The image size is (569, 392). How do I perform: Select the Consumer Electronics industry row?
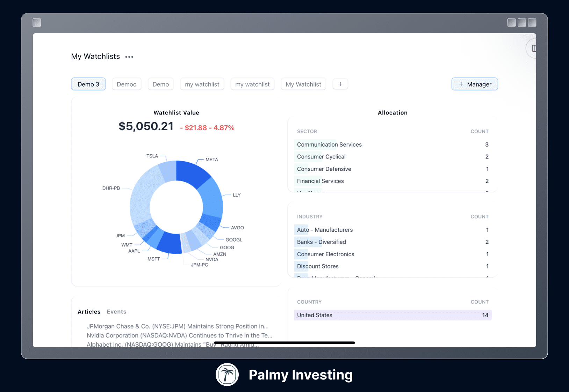(392, 254)
